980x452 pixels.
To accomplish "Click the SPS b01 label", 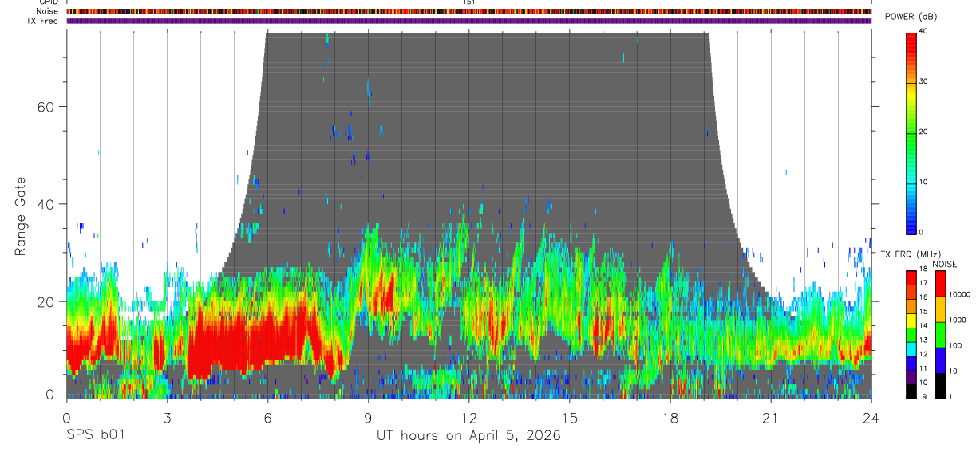I will click(x=94, y=435).
